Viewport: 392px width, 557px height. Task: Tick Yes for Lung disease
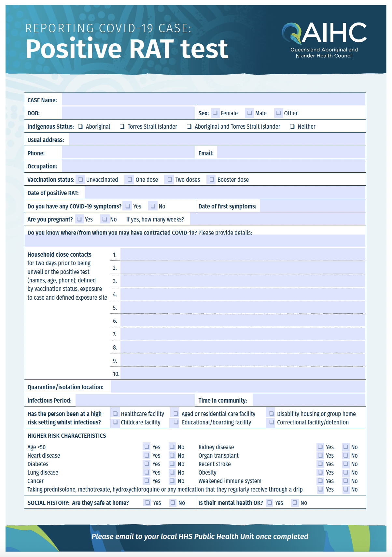tap(147, 472)
